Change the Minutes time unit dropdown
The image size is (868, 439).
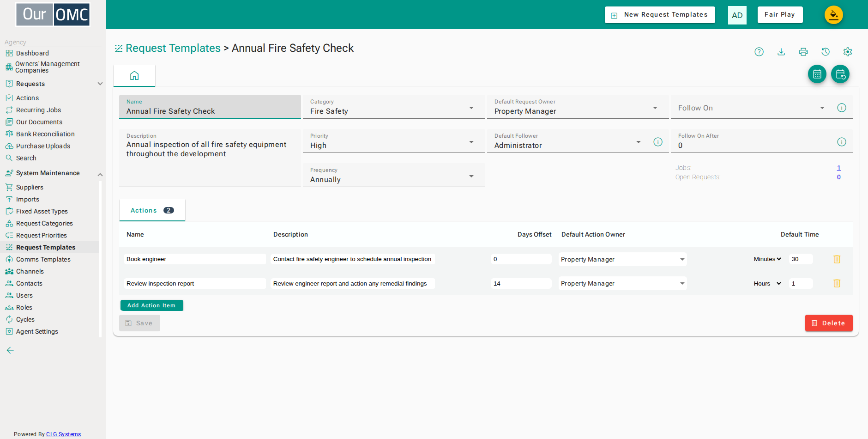[x=767, y=259]
